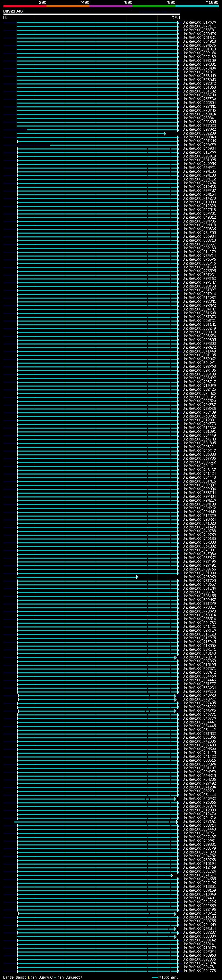Click the orange ~40% identity legend segment
The width and height of the screenshot is (222, 980).
click(68, 6)
